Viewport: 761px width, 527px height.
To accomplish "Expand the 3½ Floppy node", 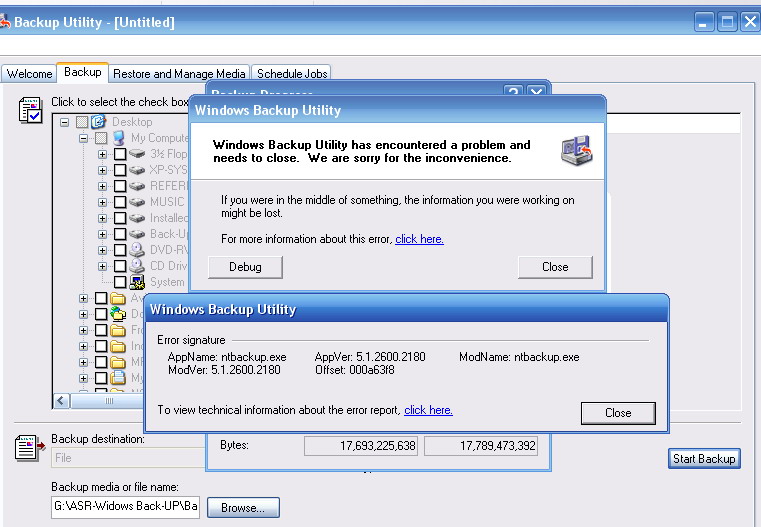I will (102, 154).
